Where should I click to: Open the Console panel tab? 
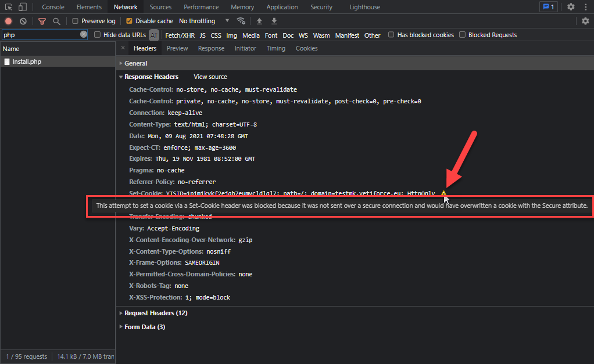[53, 7]
